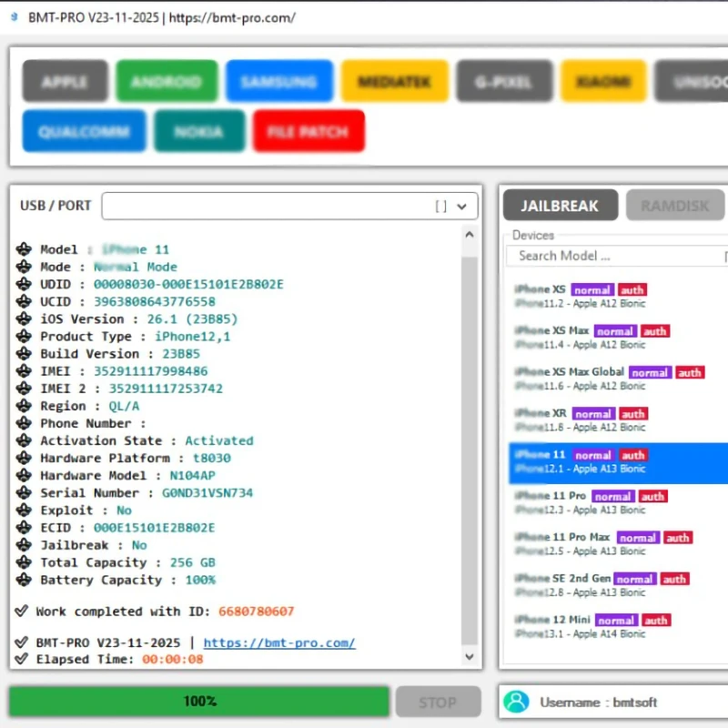This screenshot has width=728, height=728.
Task: Select iPhone XR in device list
Action: pyautogui.click(x=618, y=420)
